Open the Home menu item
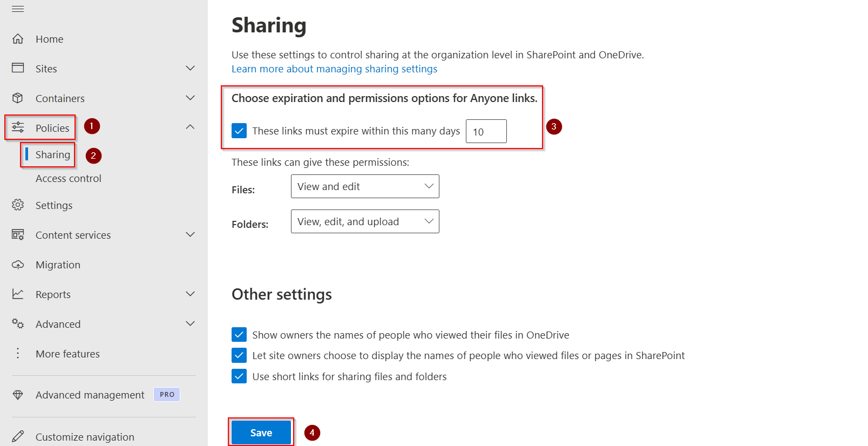 tap(50, 39)
